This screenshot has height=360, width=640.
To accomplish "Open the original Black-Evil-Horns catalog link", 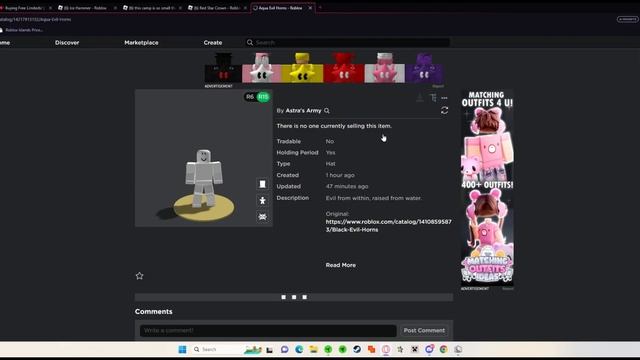I will pyautogui.click(x=388, y=226).
